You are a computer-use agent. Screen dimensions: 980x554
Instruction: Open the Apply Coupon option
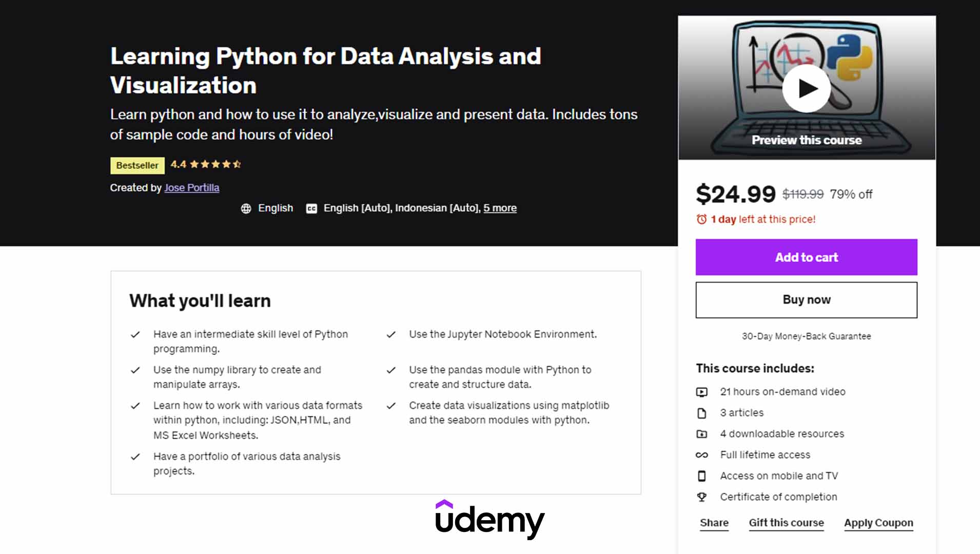coord(878,523)
